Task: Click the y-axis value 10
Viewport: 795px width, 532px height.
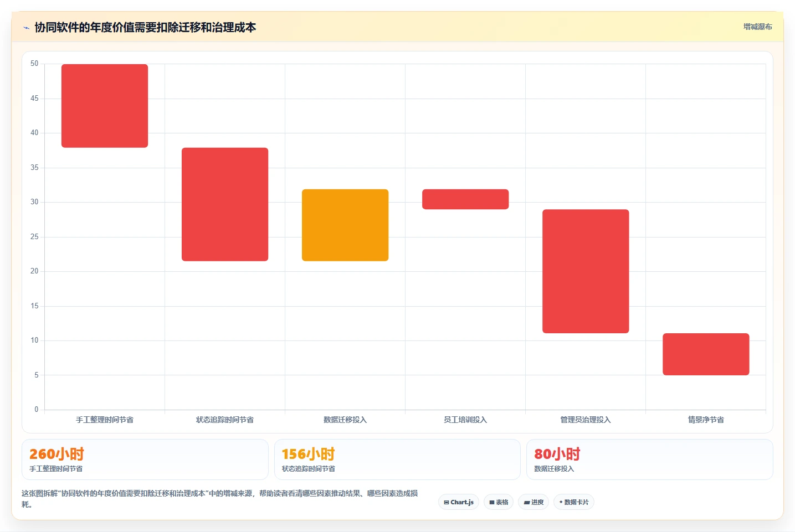Action: (34, 340)
